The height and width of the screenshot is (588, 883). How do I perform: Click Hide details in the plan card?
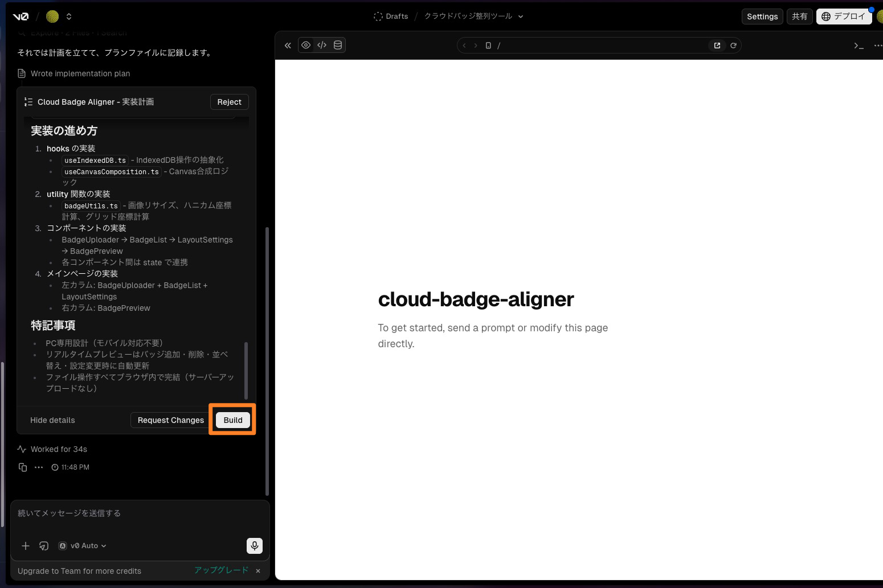[52, 420]
